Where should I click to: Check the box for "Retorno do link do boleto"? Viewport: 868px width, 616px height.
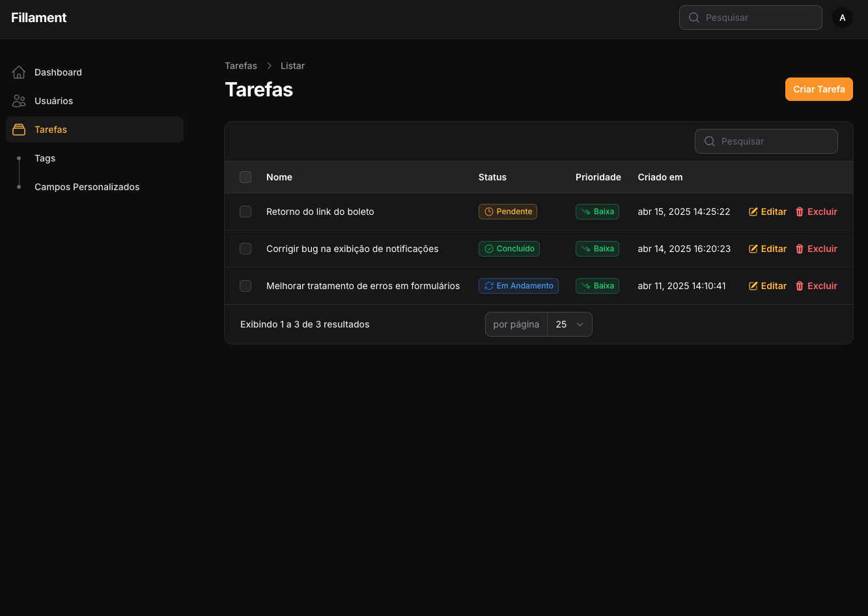coord(245,212)
